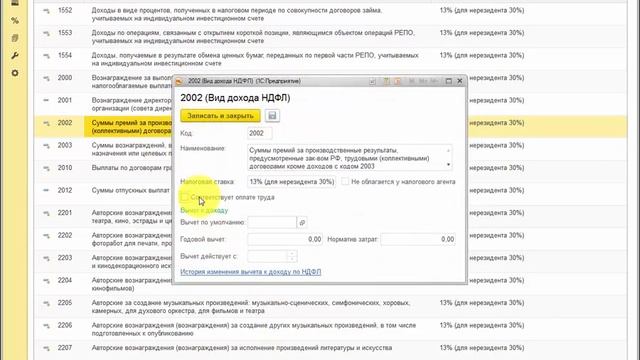Click the M+ memory button in title bar
The height and width of the screenshot is (360, 640).
point(423,81)
